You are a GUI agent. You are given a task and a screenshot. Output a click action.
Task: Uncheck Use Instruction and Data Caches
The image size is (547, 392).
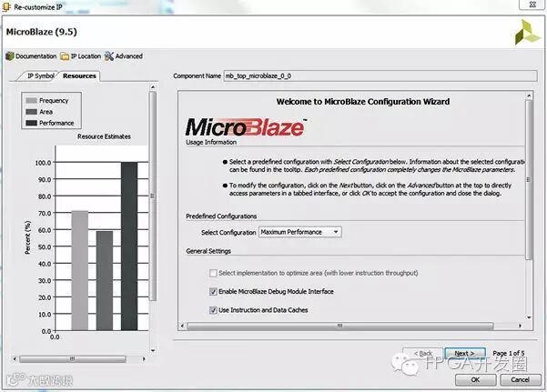(213, 310)
